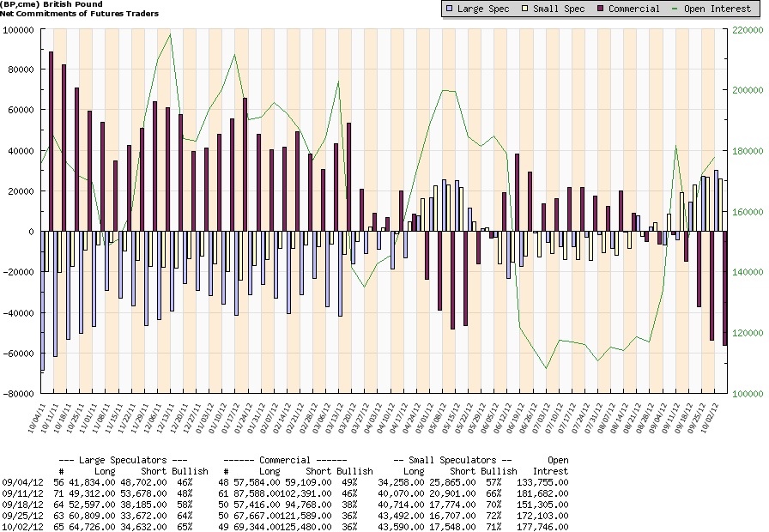Viewport: 769px width, 532px height.
Task: Click the 03/13/12 date on the x-axis
Action: coord(335,417)
